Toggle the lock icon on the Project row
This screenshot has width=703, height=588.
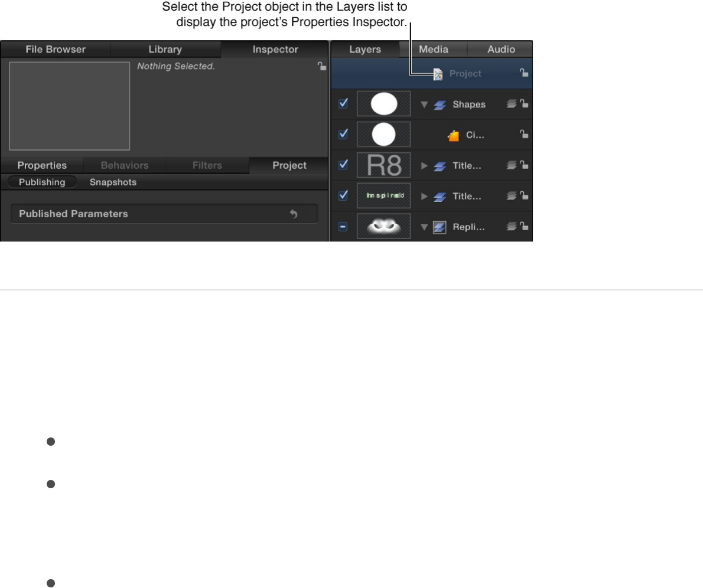point(523,73)
